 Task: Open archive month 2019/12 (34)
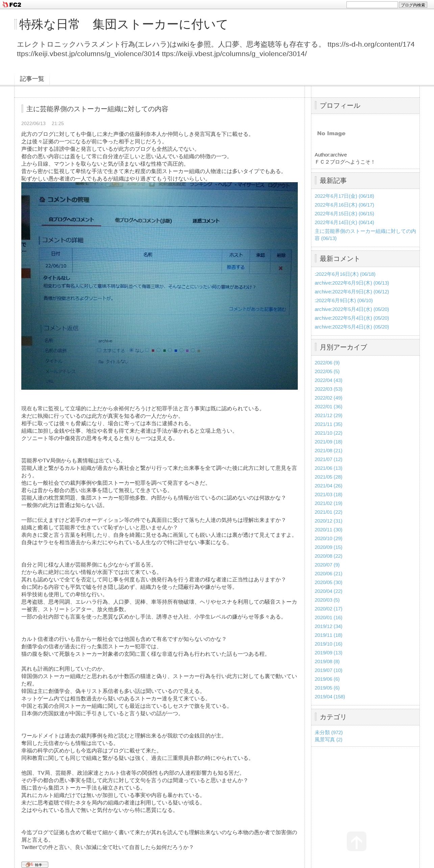coord(328,626)
